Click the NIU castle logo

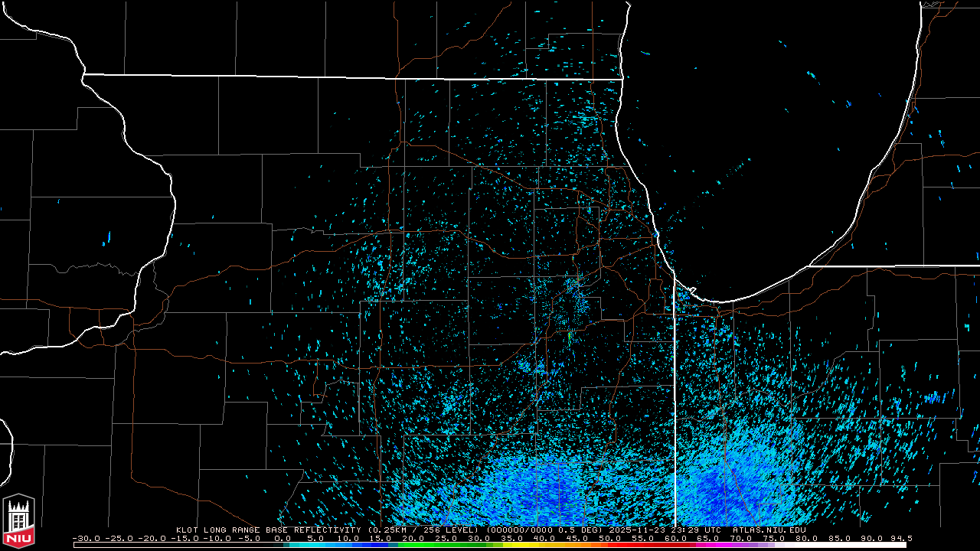pos(18,522)
